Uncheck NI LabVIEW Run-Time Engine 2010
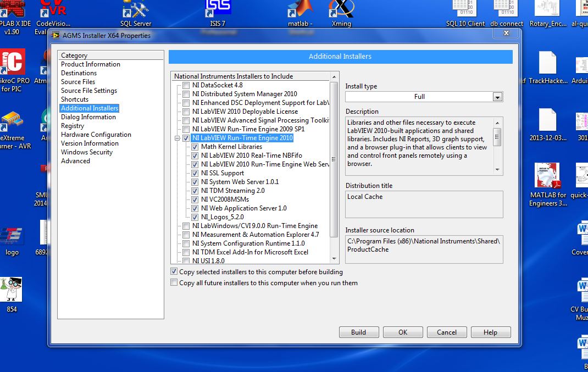The height and width of the screenshot is (372, 588). (186, 138)
